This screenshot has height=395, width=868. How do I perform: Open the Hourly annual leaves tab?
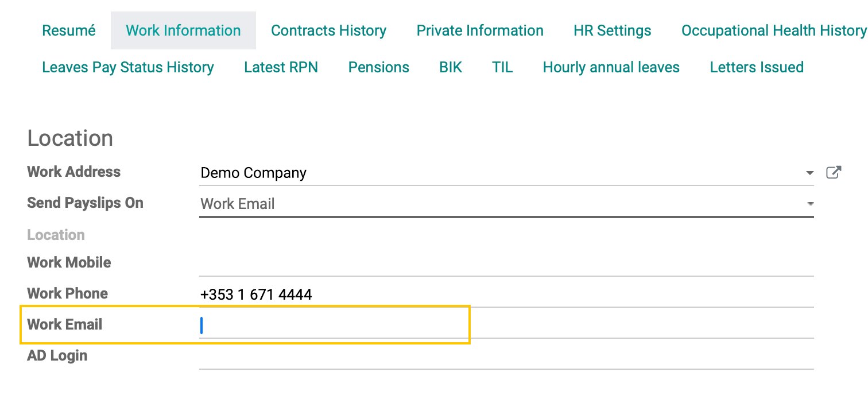tap(611, 67)
